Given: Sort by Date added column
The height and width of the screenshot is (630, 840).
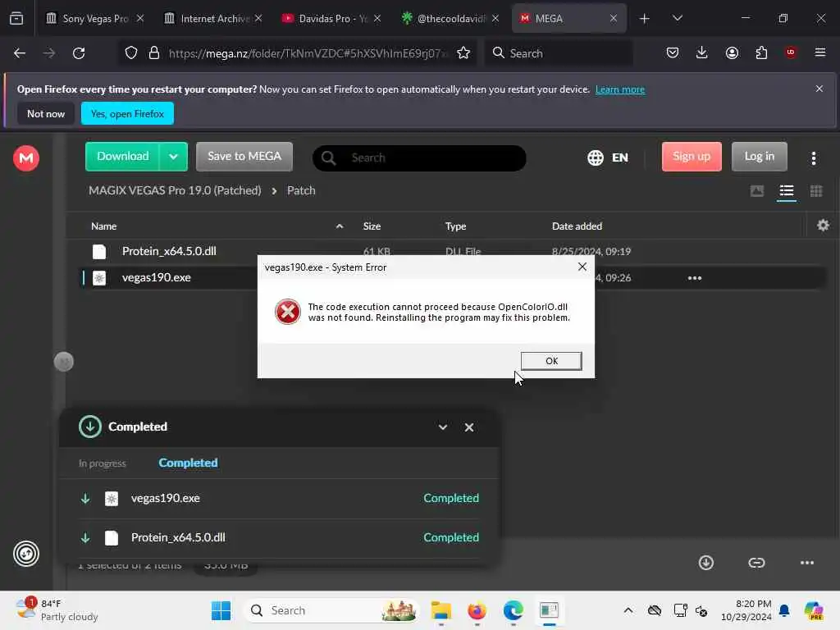Looking at the screenshot, I should [577, 226].
